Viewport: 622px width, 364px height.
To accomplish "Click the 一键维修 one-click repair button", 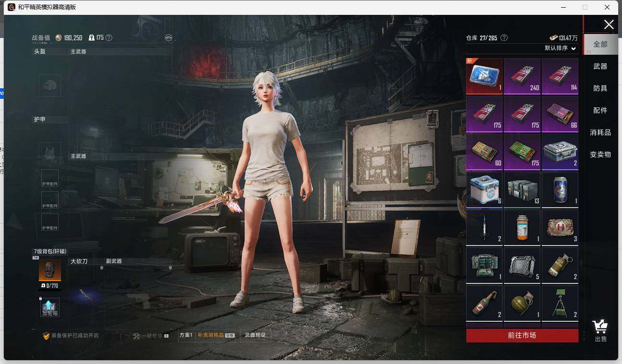I will [151, 336].
